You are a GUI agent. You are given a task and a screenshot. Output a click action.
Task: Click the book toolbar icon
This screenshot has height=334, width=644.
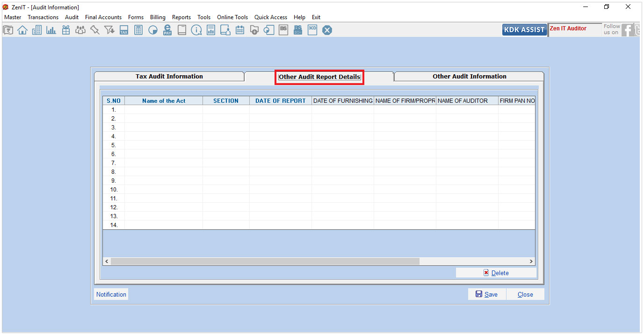tap(182, 30)
